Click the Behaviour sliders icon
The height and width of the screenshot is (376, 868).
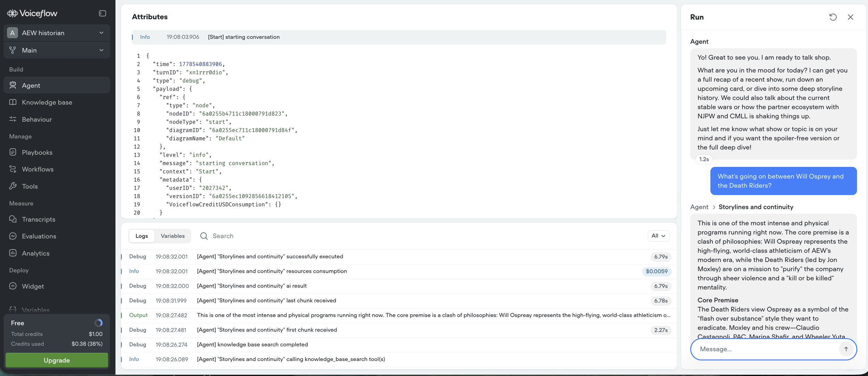tap(13, 119)
